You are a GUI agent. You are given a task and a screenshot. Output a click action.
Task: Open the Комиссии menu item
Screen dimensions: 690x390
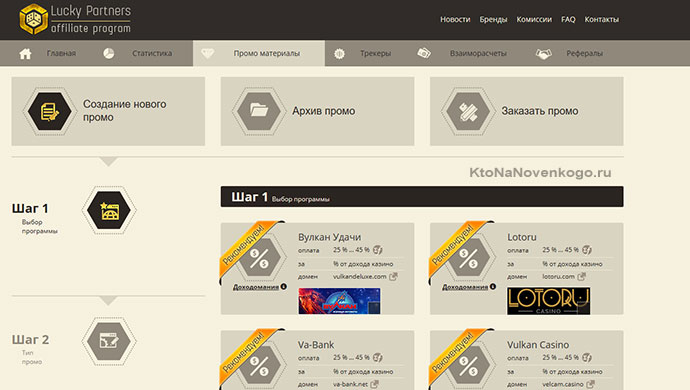(534, 19)
